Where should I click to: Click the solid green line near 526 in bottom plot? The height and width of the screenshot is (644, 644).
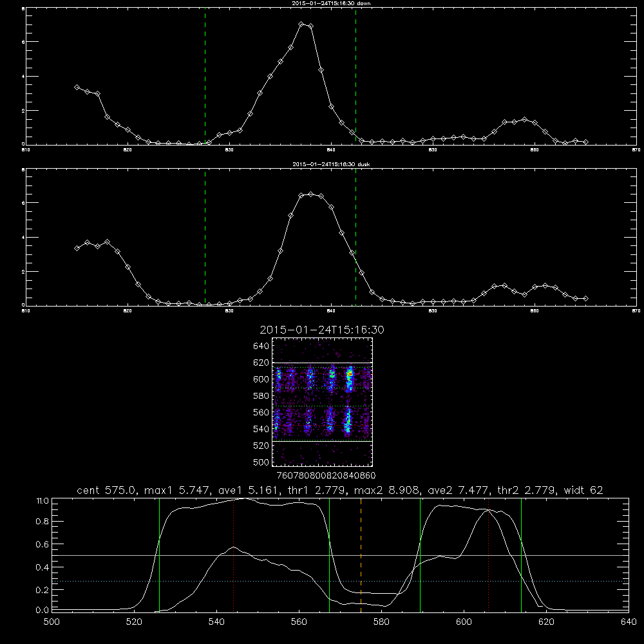tap(159, 555)
